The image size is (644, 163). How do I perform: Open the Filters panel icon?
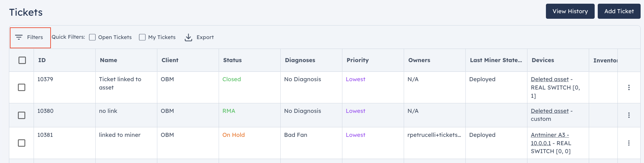click(x=19, y=37)
